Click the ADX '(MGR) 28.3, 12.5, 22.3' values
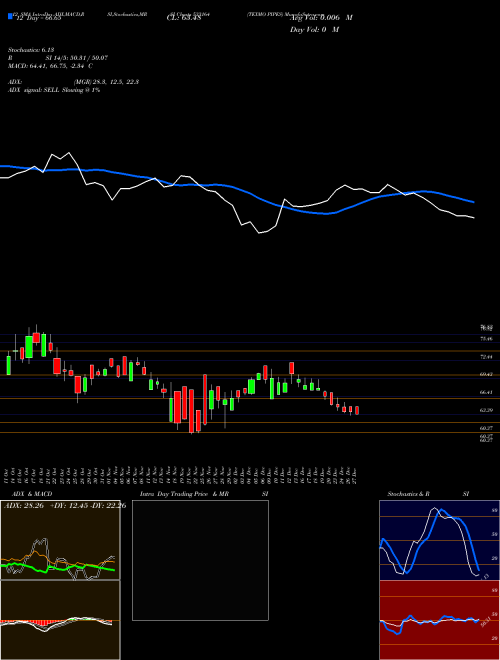 106,82
